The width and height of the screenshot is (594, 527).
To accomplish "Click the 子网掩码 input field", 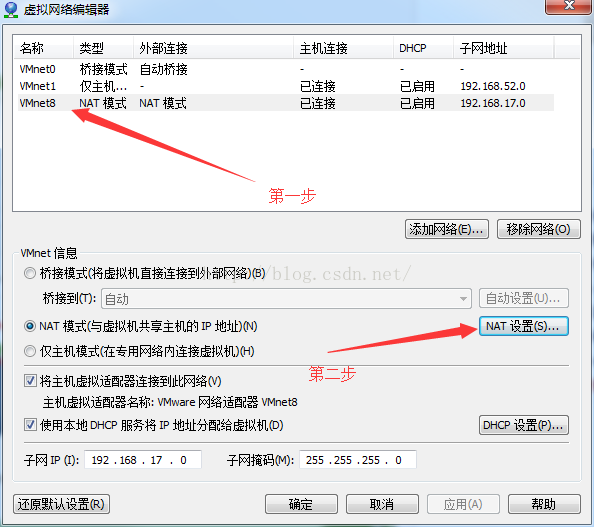I will [358, 460].
